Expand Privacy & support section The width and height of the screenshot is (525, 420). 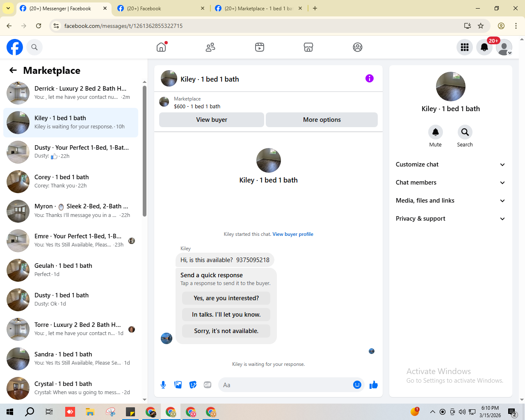450,219
